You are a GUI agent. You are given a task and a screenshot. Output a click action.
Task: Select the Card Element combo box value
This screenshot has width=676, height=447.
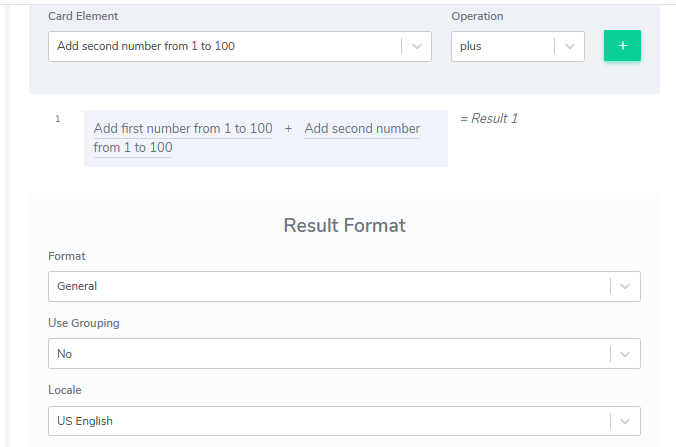225,46
